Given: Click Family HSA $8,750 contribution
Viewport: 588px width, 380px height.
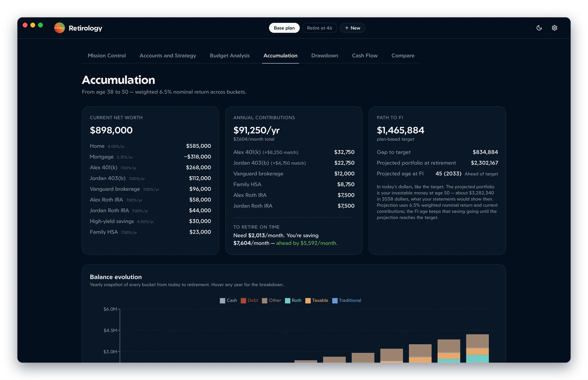Looking at the screenshot, I should (294, 184).
